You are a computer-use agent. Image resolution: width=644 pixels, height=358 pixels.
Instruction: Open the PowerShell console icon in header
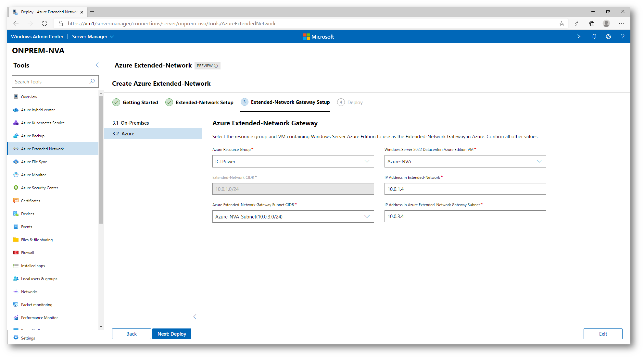[x=580, y=37]
